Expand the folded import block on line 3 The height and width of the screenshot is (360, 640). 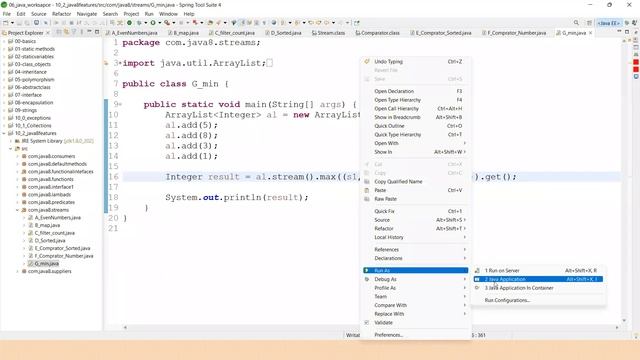[120, 63]
